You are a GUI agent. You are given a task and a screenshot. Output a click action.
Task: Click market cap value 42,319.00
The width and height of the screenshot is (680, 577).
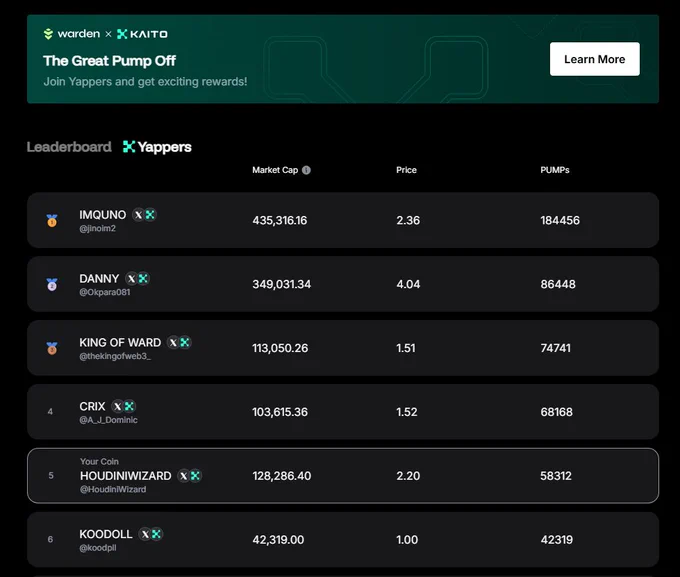click(278, 540)
